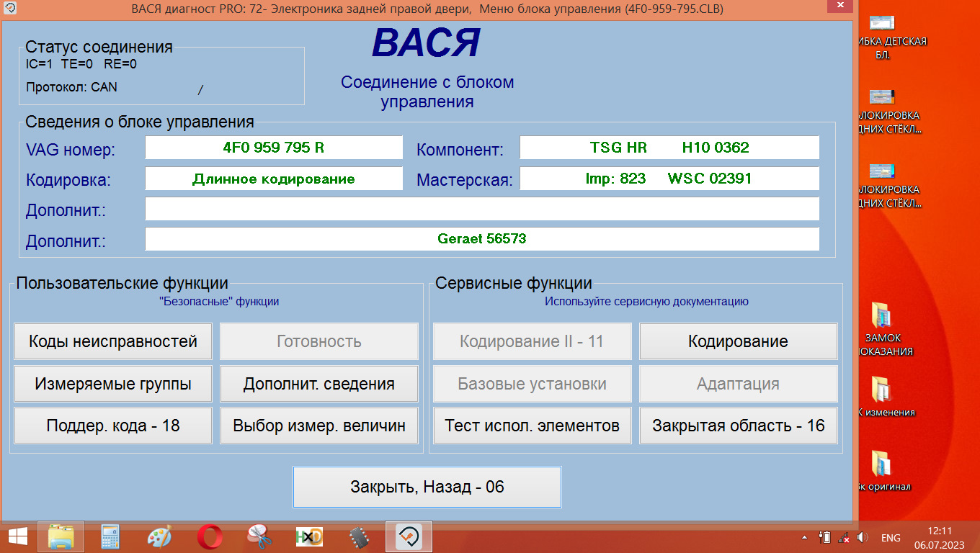Click the empty Дополнит. field
This screenshot has height=553, width=980.
482,209
